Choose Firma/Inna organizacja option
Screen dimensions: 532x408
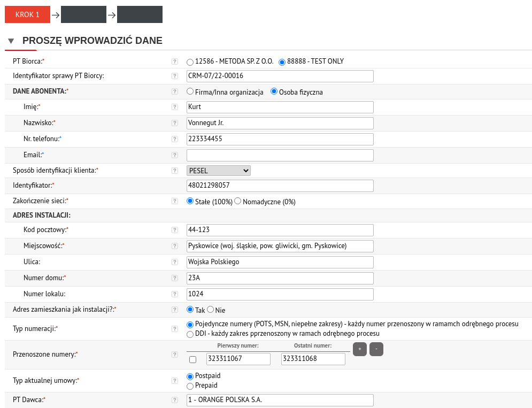(190, 91)
